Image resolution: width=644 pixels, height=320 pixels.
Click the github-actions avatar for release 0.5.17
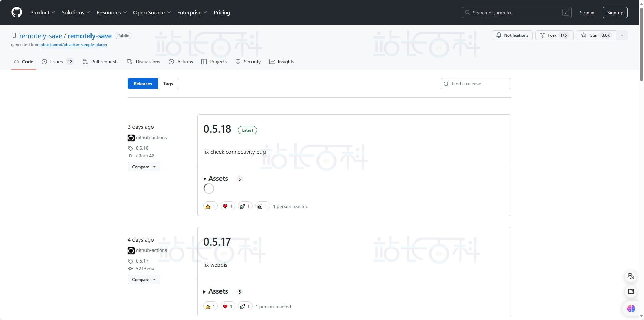point(131,251)
